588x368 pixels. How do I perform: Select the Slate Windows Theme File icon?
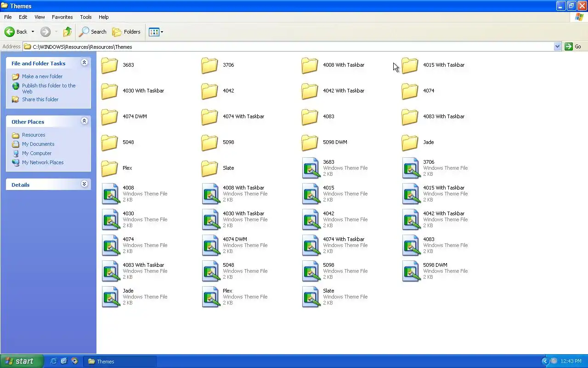tap(311, 297)
